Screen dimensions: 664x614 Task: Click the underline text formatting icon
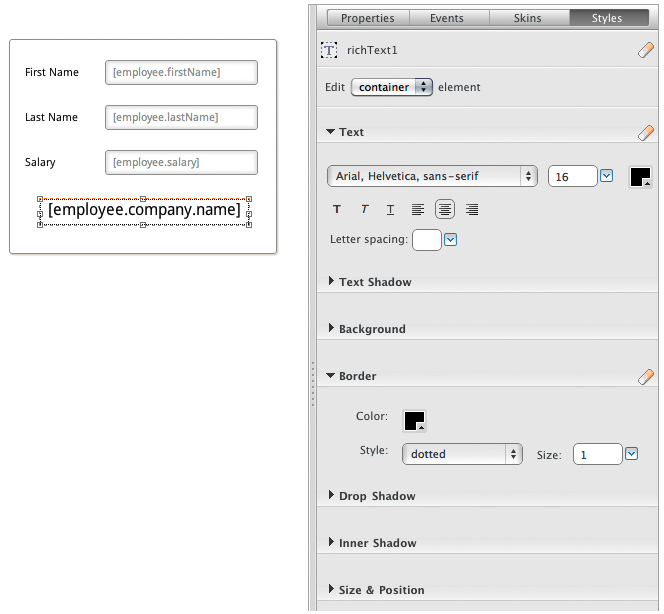(390, 210)
